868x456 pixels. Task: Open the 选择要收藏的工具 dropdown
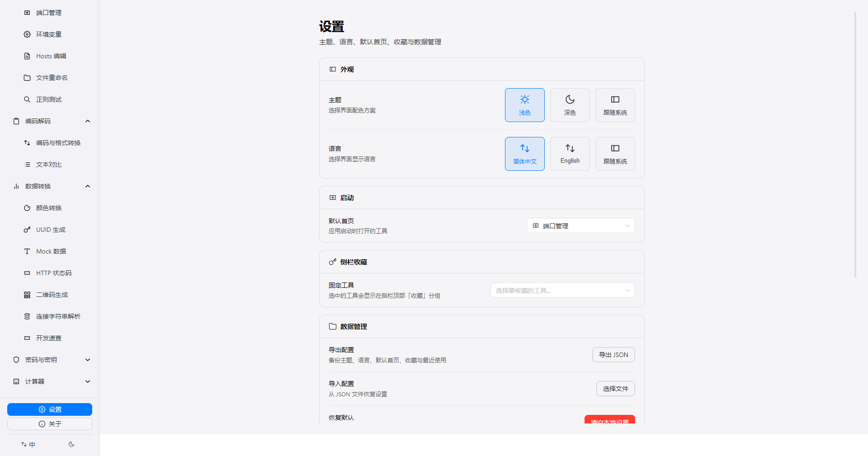pos(563,290)
